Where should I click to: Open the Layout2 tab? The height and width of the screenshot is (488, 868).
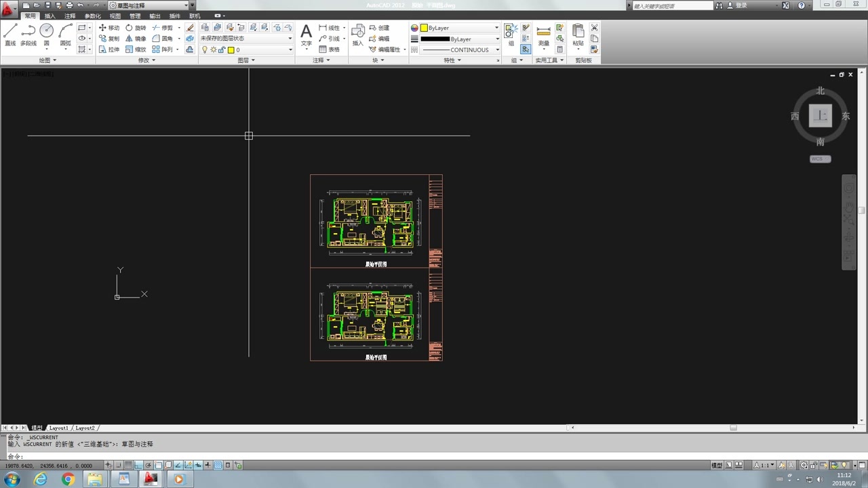(x=85, y=428)
